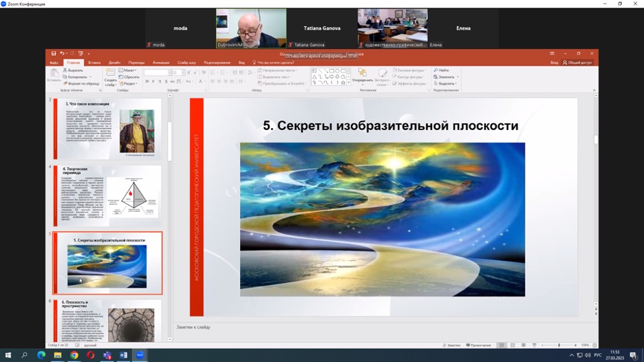This screenshot has height=362, width=644.
Task: Select the Cut (Вырезать) command
Action: pyautogui.click(x=74, y=70)
